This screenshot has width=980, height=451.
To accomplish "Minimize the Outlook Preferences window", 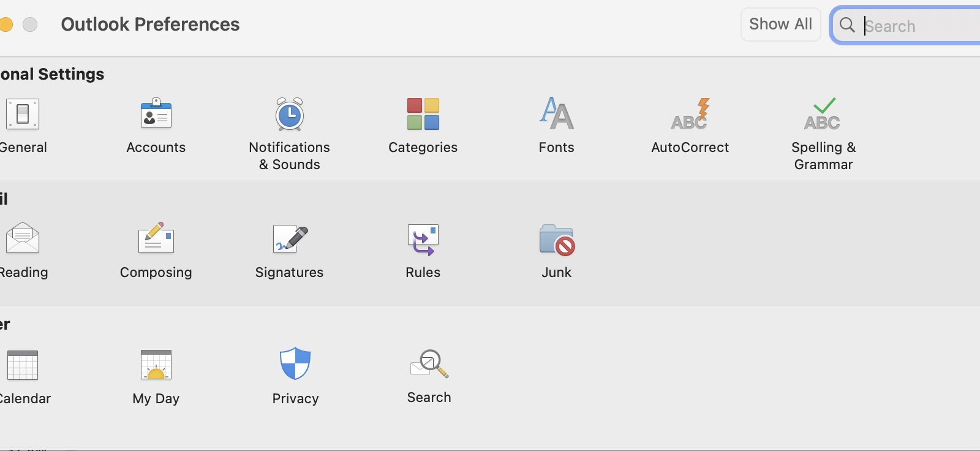I will click(6, 25).
